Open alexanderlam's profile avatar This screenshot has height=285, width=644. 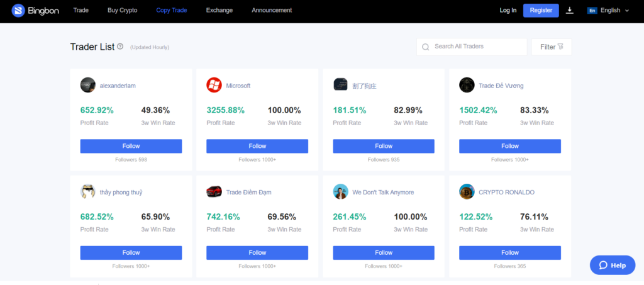pyautogui.click(x=88, y=85)
